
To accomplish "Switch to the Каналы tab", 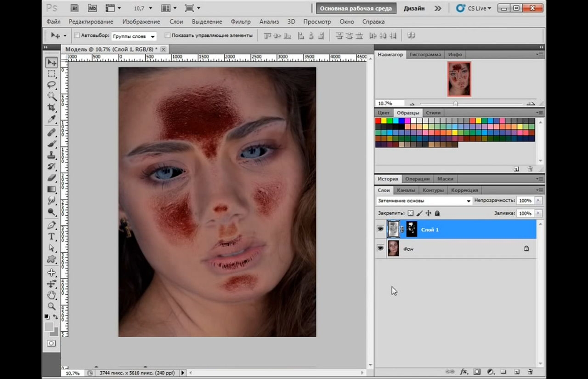I will click(406, 190).
